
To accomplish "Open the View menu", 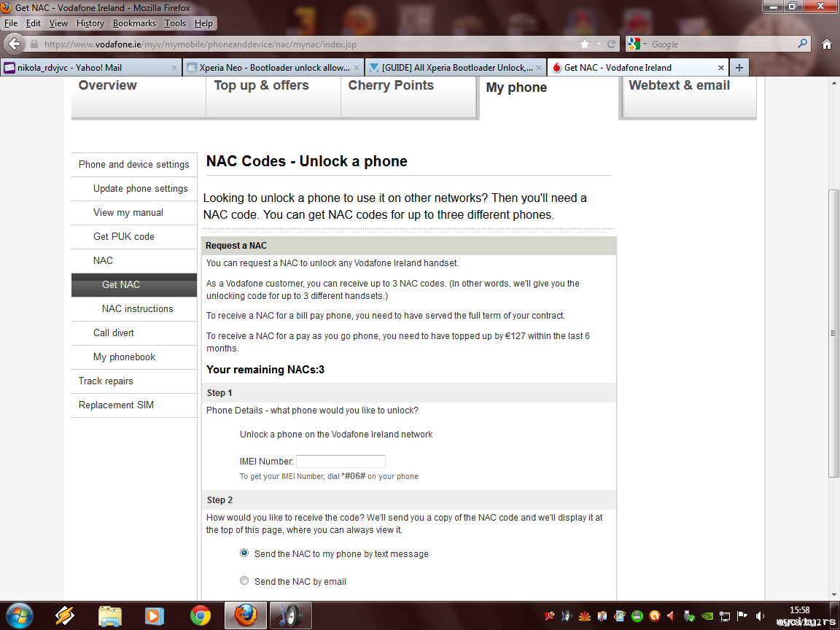I will (x=58, y=23).
